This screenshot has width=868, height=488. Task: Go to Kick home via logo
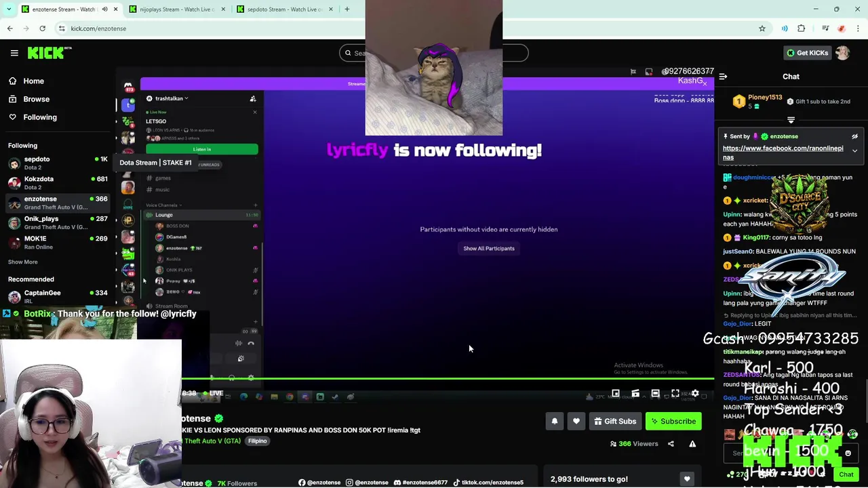(50, 53)
